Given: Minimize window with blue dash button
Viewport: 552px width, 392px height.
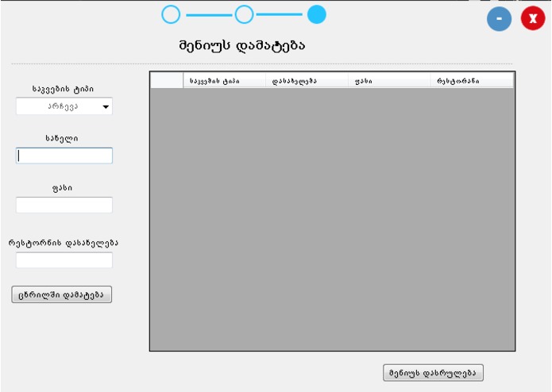Looking at the screenshot, I should pos(499,18).
